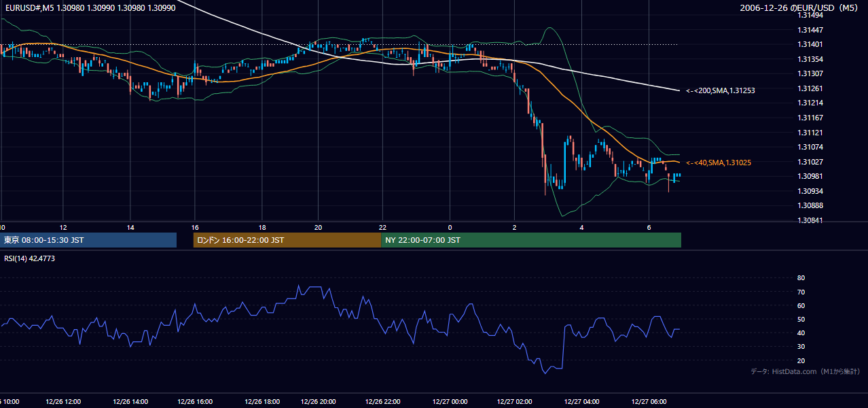This screenshot has width=868, height=408.
Task: Click RSI scale value 50
Action: (x=801, y=319)
